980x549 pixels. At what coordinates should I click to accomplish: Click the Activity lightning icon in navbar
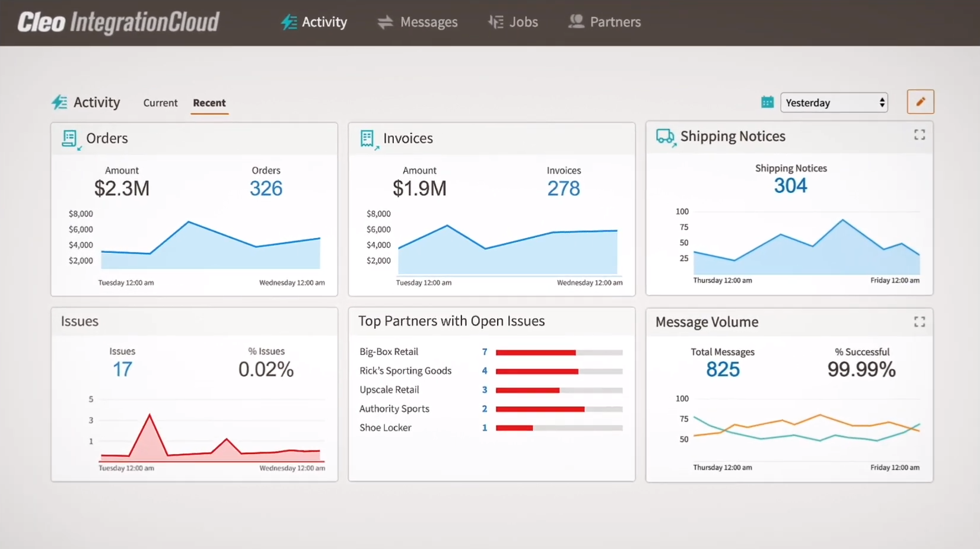(x=289, y=22)
